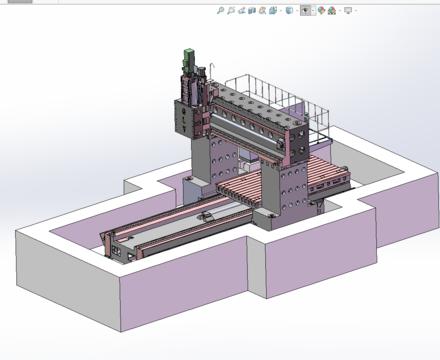Image resolution: width=440 pixels, height=360 pixels.
Task: Expand the View Orientation dropdown arrow
Action: coord(280,11)
